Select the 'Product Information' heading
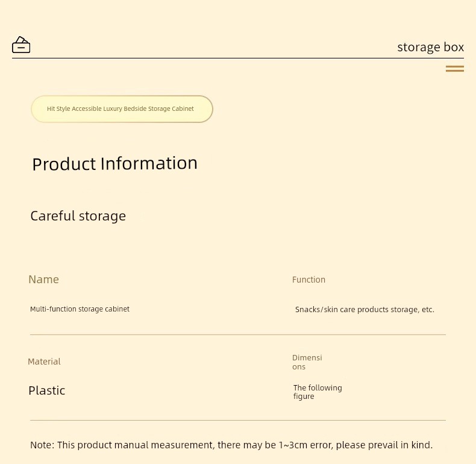 pos(114,164)
